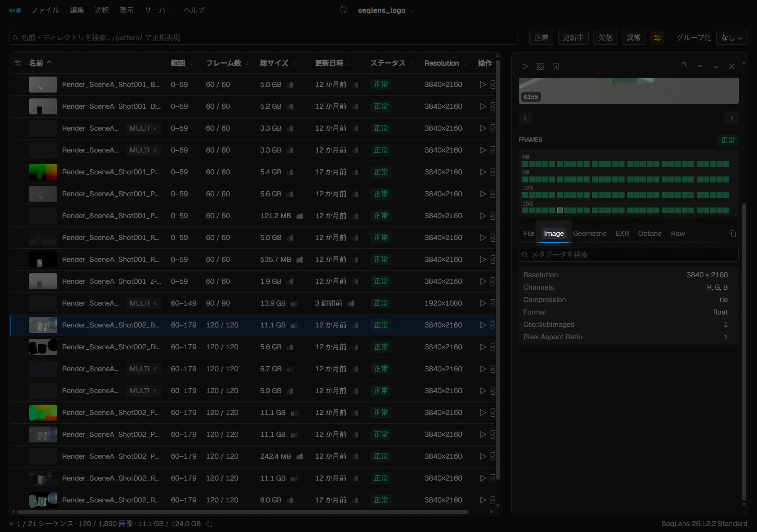Open image viewer icon in detail panel

[x=540, y=66]
